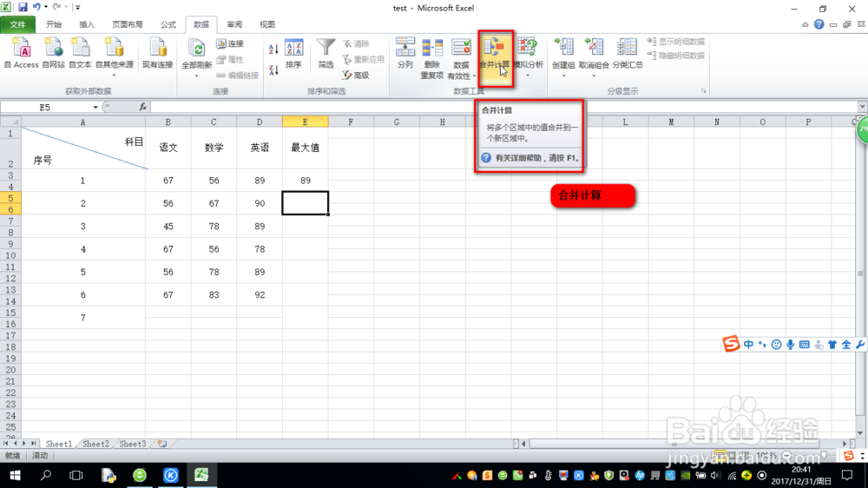The image size is (868, 488).
Task: Click Hide Detail (隐藏明细数据)
Action: click(676, 56)
